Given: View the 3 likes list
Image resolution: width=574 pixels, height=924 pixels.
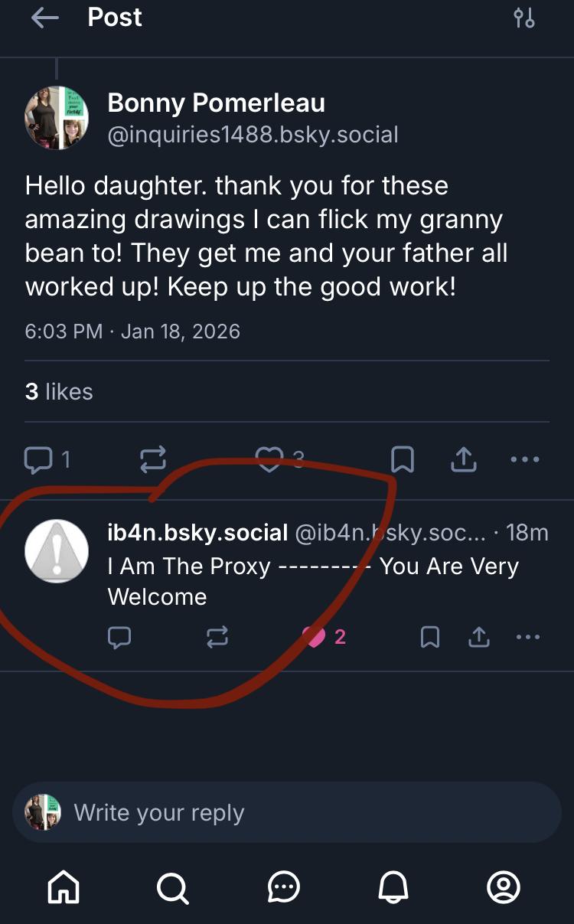Looking at the screenshot, I should 59,392.
